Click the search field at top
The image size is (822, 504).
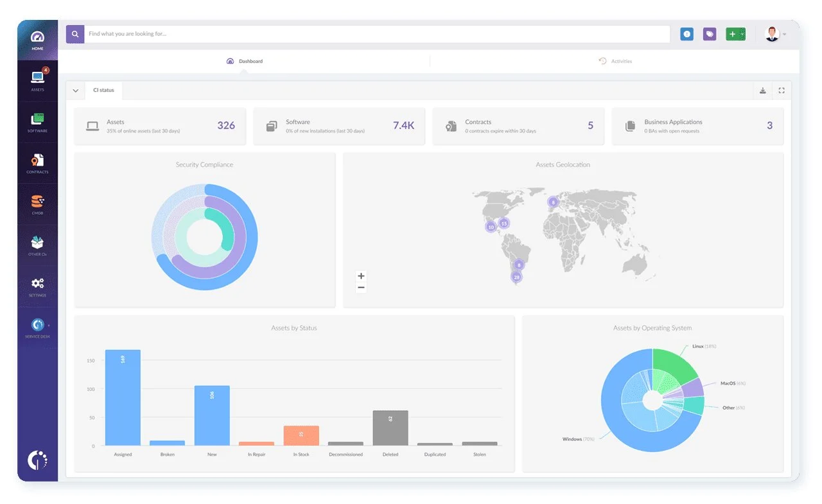(x=378, y=34)
